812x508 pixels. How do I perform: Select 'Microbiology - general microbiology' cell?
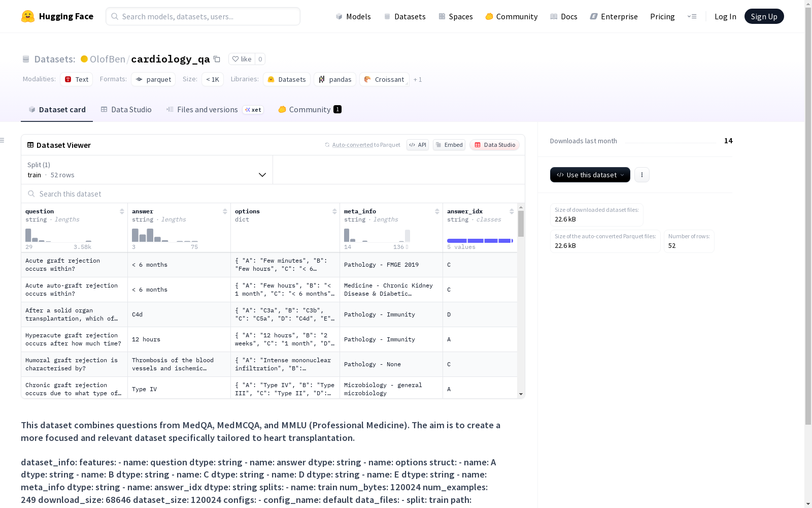point(391,388)
